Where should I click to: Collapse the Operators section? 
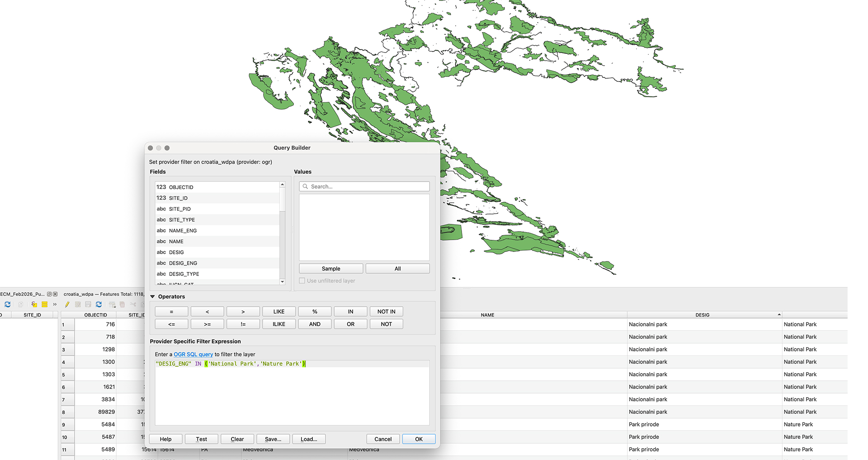pos(153,297)
